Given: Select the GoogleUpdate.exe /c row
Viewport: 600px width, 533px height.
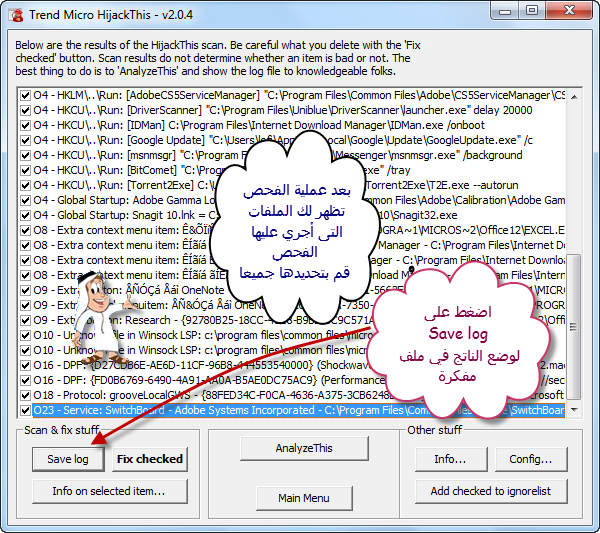Looking at the screenshot, I should (x=283, y=140).
